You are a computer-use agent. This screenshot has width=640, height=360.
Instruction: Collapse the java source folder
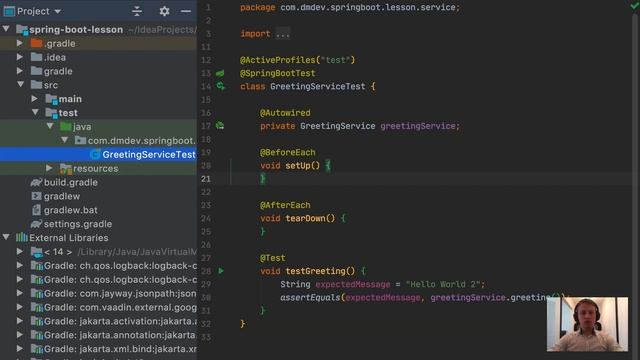coord(50,126)
